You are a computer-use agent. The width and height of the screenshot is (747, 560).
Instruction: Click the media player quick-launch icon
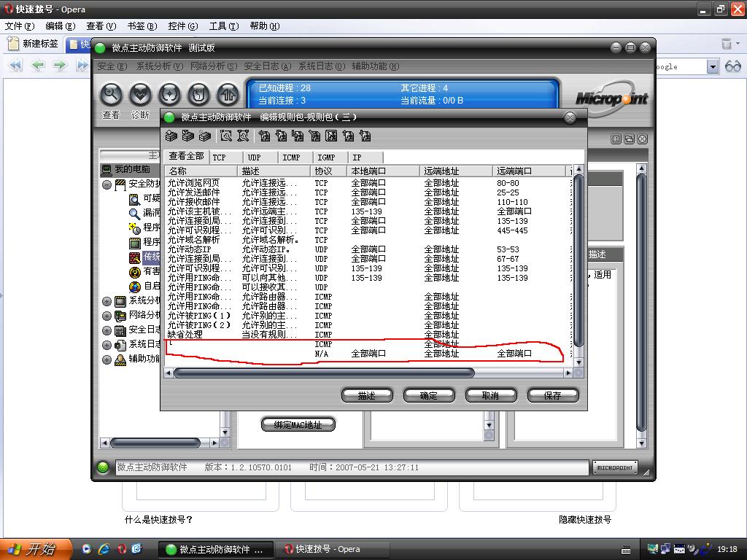[x=86, y=549]
